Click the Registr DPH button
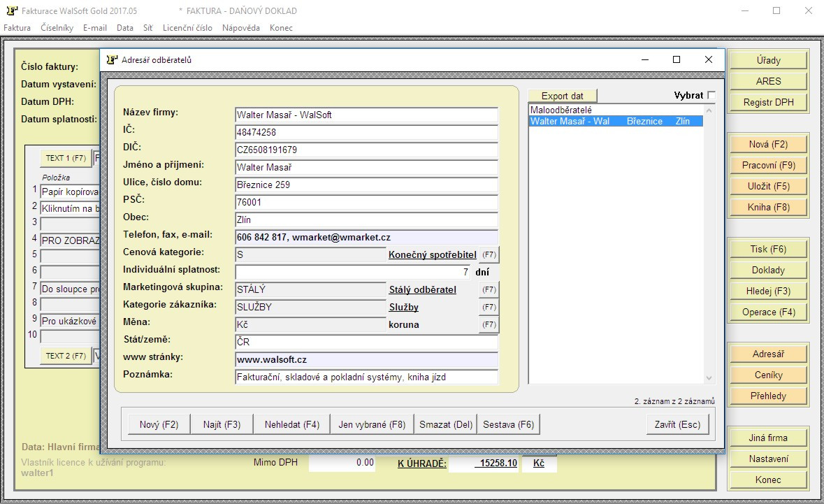The image size is (824, 504). click(768, 103)
